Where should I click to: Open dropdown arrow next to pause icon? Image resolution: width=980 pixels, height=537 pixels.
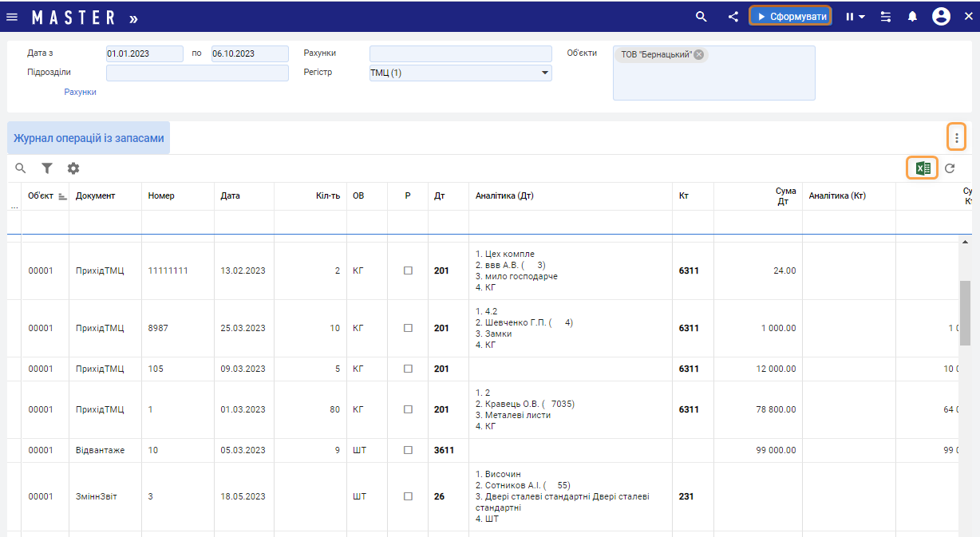862,17
